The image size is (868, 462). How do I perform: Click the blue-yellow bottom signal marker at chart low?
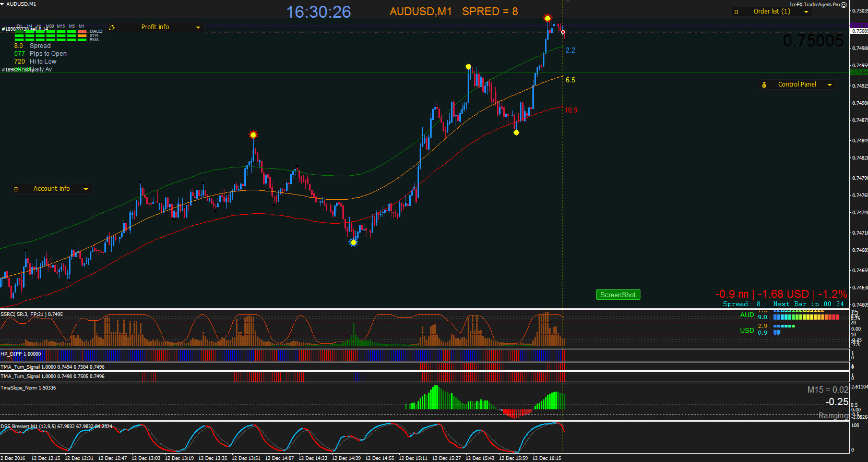point(353,242)
